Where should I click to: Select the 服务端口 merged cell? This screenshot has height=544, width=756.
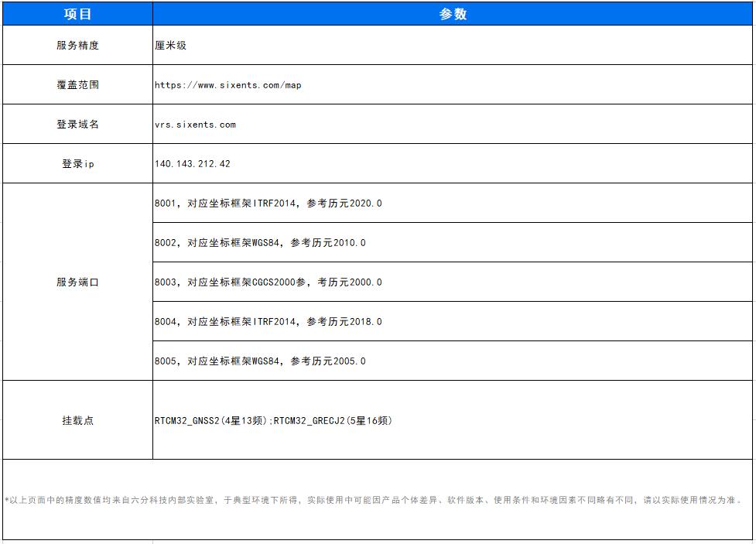point(77,282)
